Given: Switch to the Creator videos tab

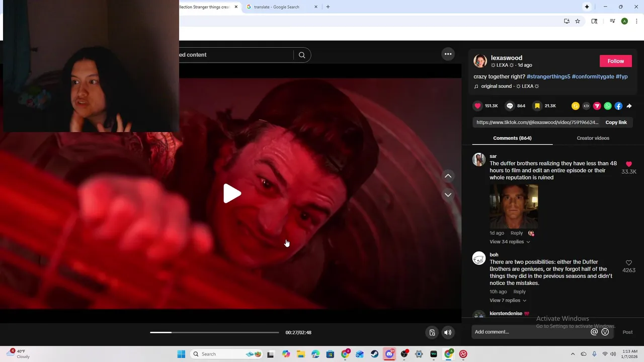Looking at the screenshot, I should pyautogui.click(x=593, y=138).
